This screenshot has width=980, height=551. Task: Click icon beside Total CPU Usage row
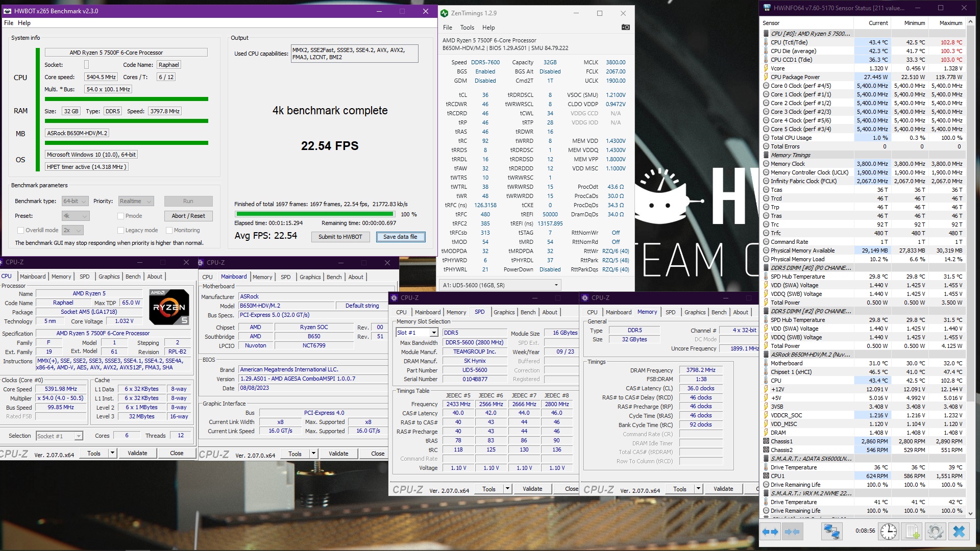(766, 138)
